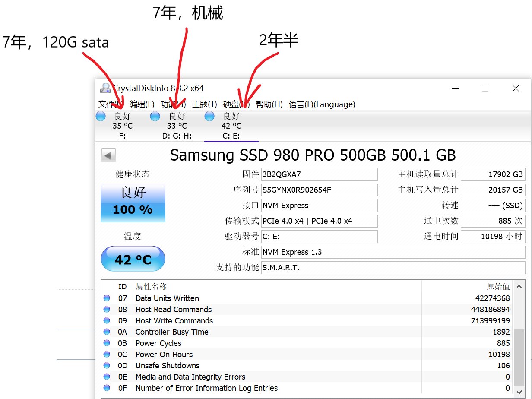Click the 良好 100 % health status button
The image size is (532, 399).
tap(133, 203)
